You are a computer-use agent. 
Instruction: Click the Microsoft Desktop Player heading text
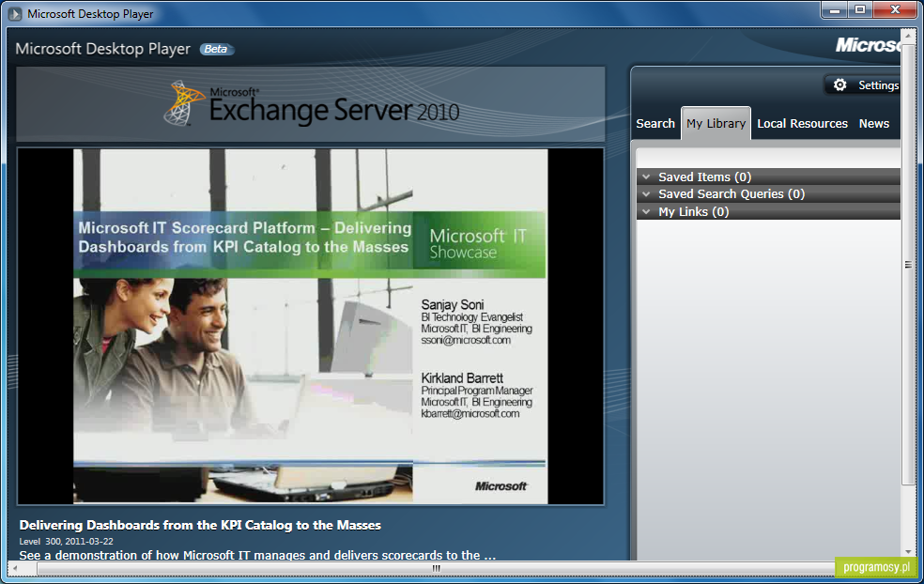coord(103,49)
